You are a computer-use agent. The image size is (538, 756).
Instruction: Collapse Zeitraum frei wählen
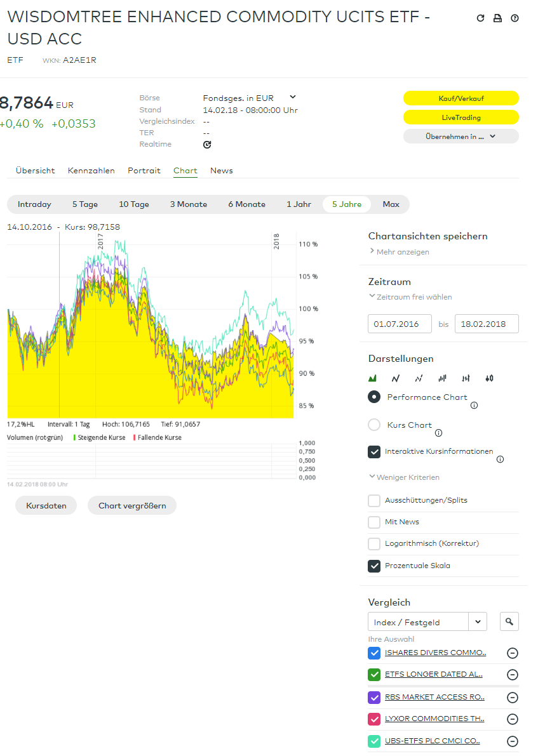point(410,297)
